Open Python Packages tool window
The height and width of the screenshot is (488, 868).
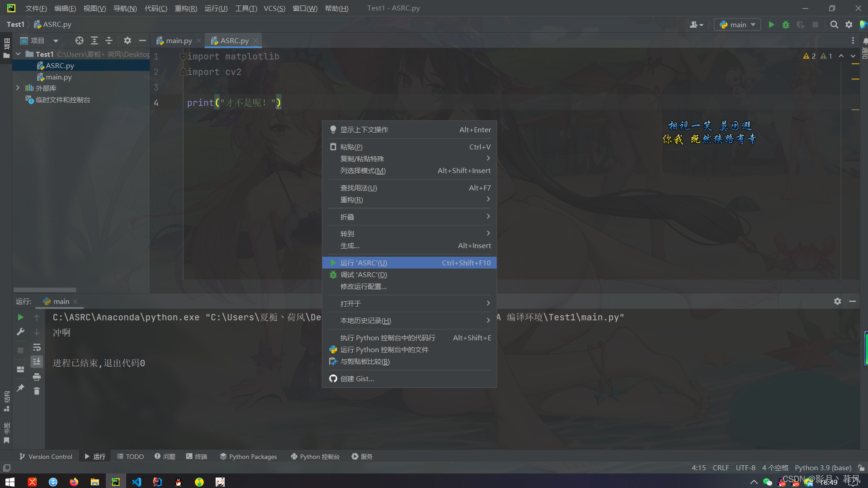tap(248, 456)
